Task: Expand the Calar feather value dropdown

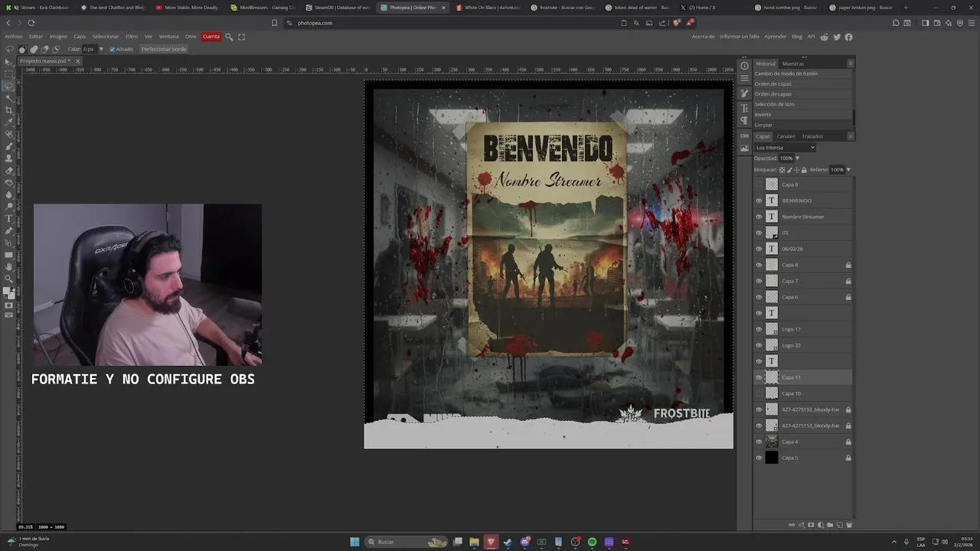Action: click(x=101, y=49)
